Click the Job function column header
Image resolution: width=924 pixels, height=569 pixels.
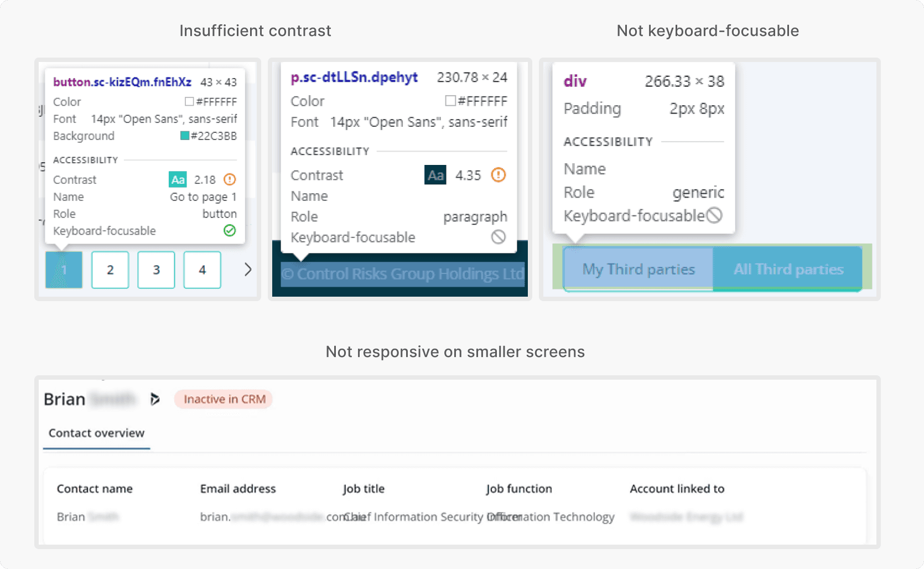click(x=519, y=489)
